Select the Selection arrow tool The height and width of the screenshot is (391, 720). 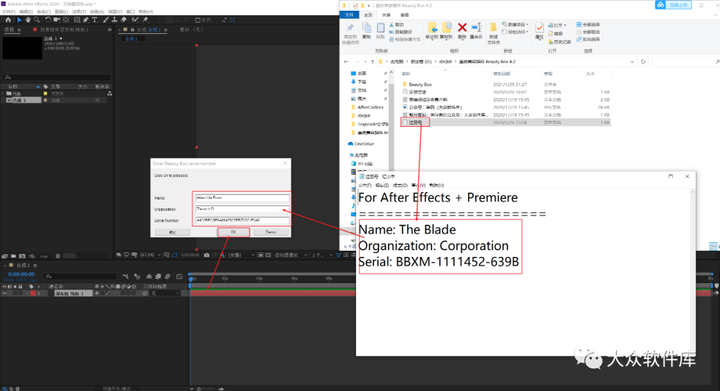point(19,20)
